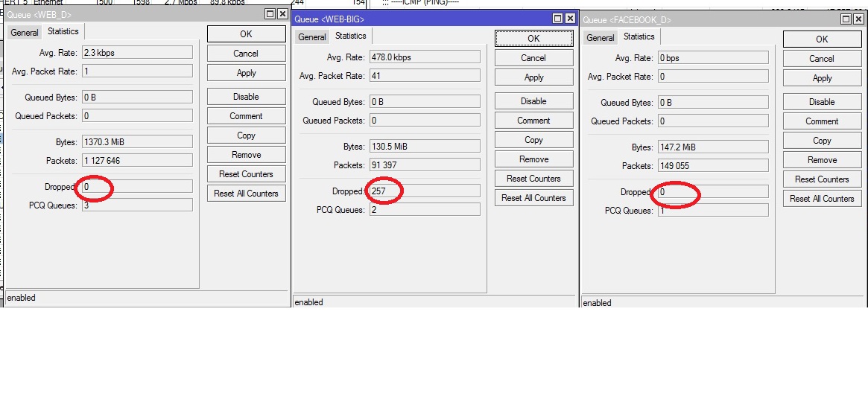The width and height of the screenshot is (868, 402).
Task: Disable the WEB-BIG queue
Action: [x=533, y=101]
